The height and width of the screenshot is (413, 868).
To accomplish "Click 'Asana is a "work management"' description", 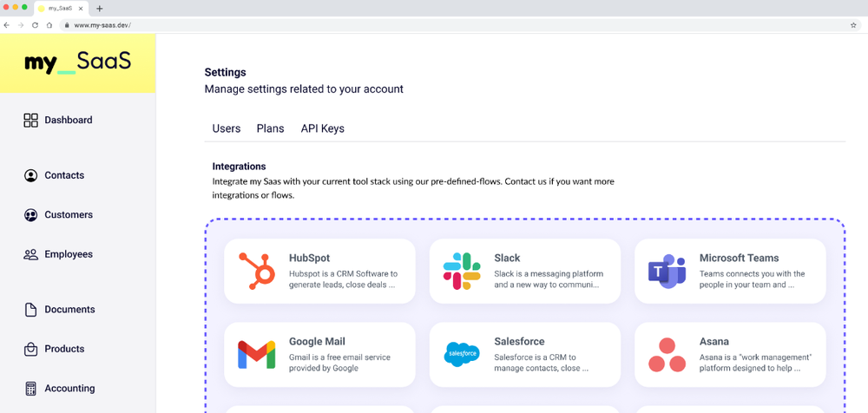I will pyautogui.click(x=755, y=357).
